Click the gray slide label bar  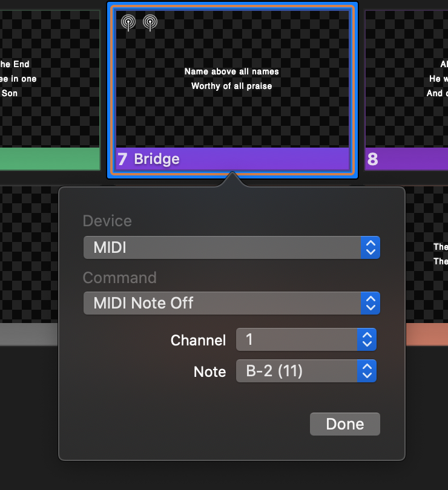(x=29, y=334)
